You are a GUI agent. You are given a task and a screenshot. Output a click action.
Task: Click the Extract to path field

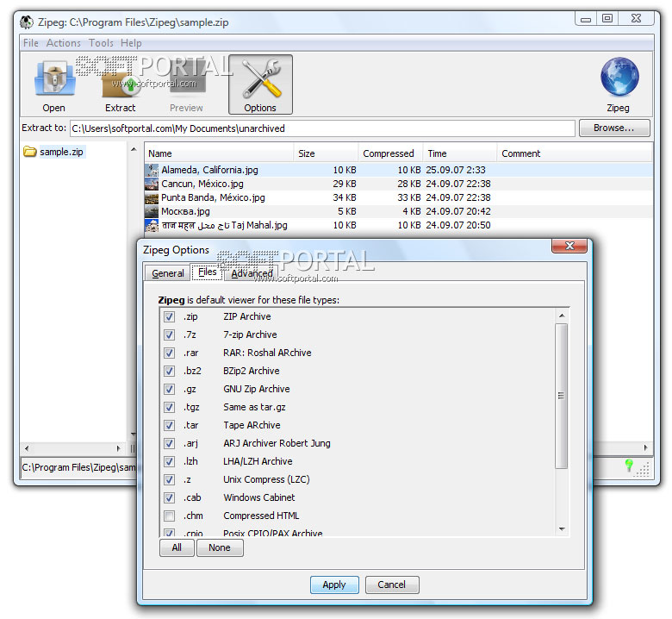322,128
